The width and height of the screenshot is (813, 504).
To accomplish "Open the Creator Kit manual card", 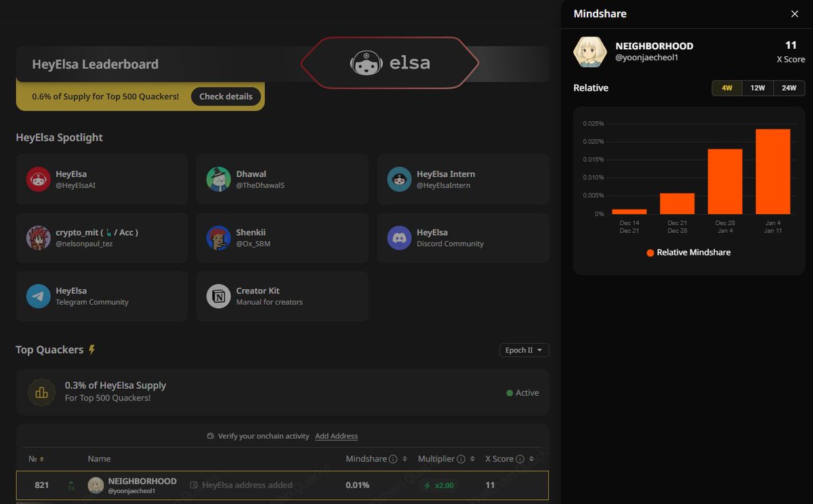I will tap(283, 296).
